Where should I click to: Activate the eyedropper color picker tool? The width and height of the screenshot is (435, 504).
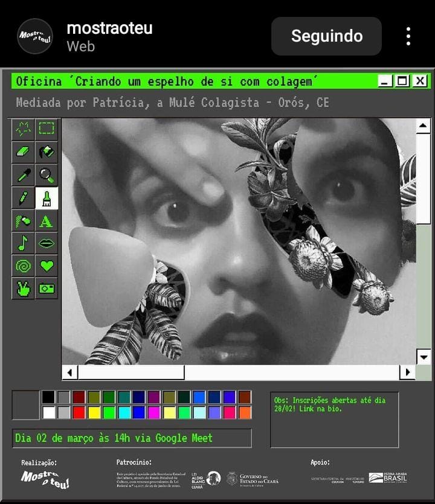pyautogui.click(x=24, y=175)
